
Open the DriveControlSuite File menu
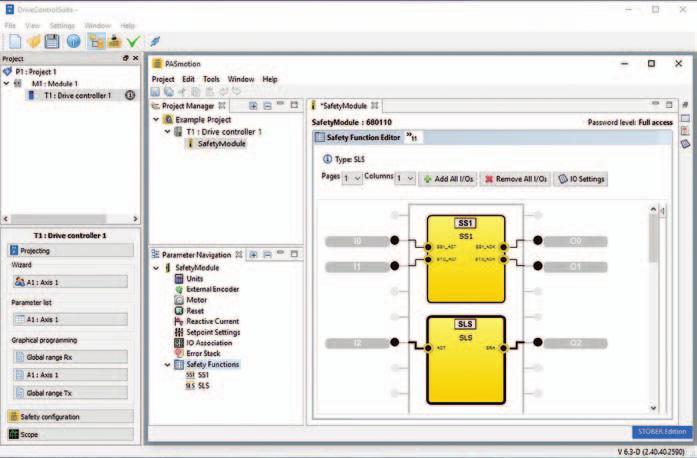(10, 25)
